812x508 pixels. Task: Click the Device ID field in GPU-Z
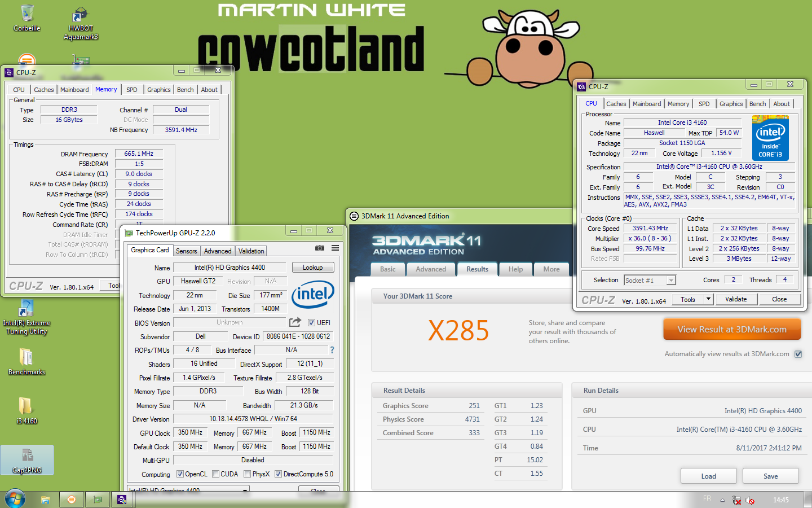point(298,336)
